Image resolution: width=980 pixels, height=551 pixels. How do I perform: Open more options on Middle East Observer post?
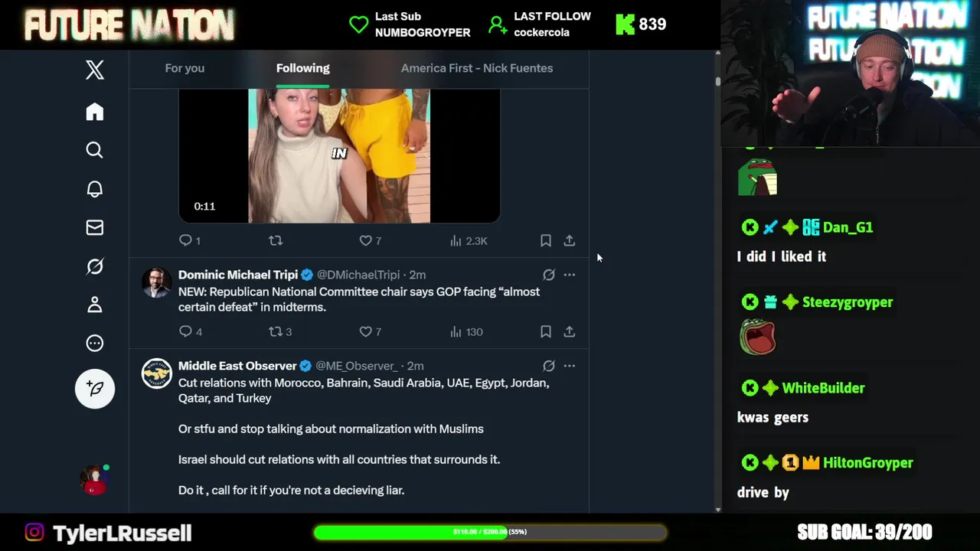[x=570, y=366]
